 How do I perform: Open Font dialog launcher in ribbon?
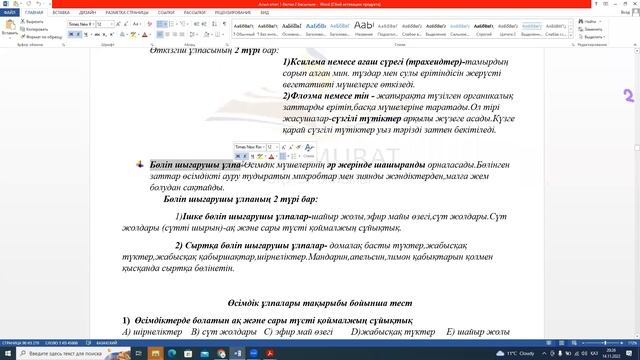(x=152, y=44)
